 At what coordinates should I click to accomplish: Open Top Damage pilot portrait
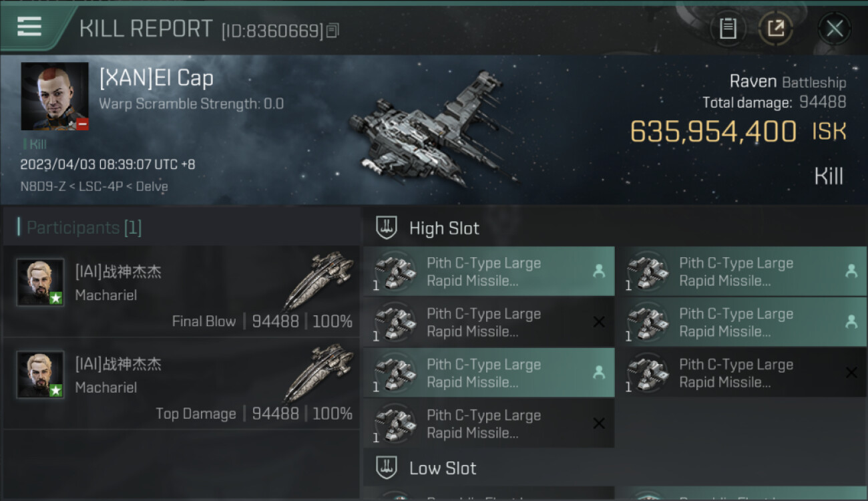point(40,374)
